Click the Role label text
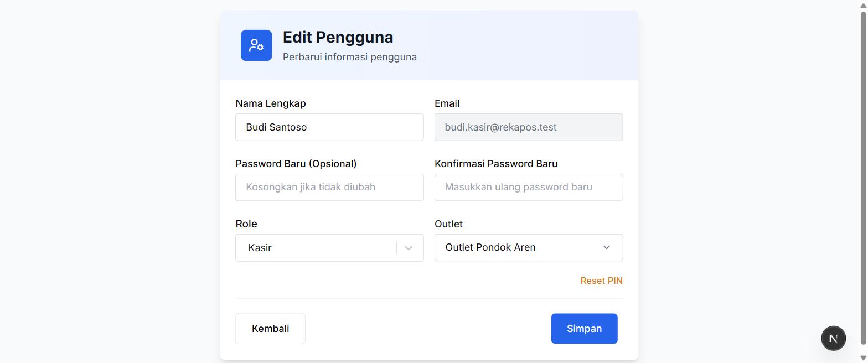The width and height of the screenshot is (868, 363). pos(246,224)
